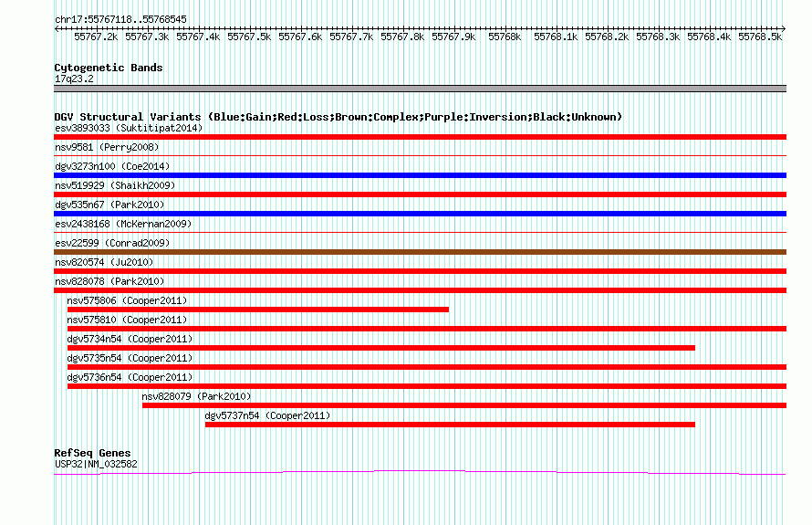Viewport: 812px width, 525px height.
Task: Select the red dgv5735n54 loss bar
Action: 427,367
